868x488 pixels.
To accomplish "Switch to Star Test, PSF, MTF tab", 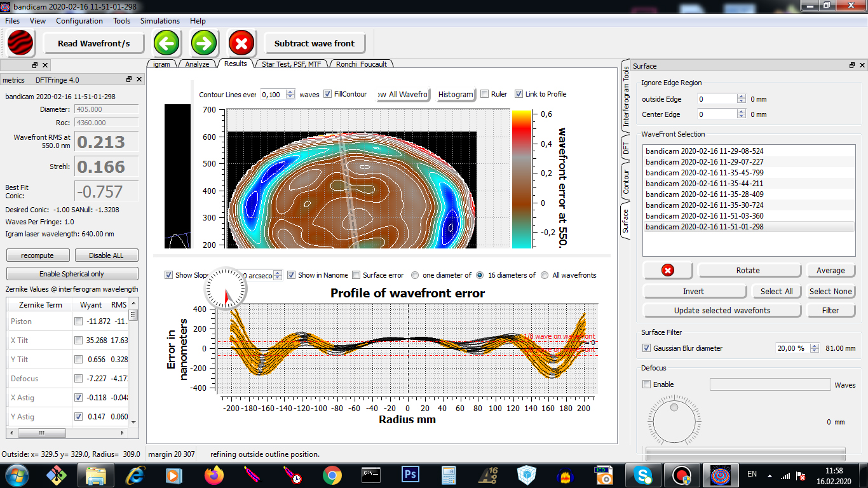I will point(291,64).
